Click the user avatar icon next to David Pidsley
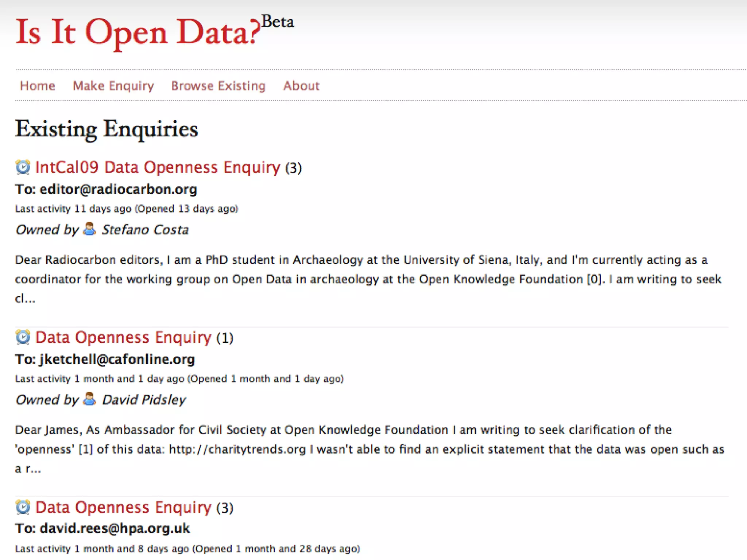This screenshot has height=560, width=747. click(89, 399)
